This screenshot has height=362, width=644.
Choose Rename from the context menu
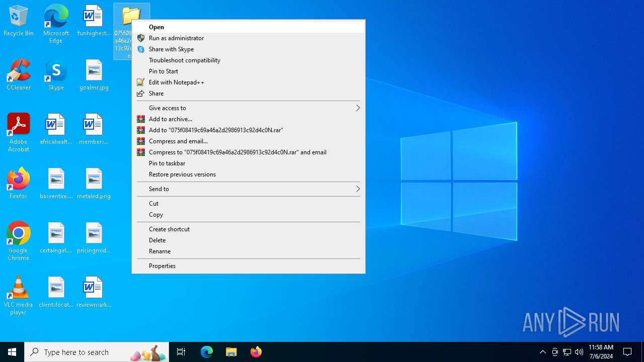pos(249,251)
